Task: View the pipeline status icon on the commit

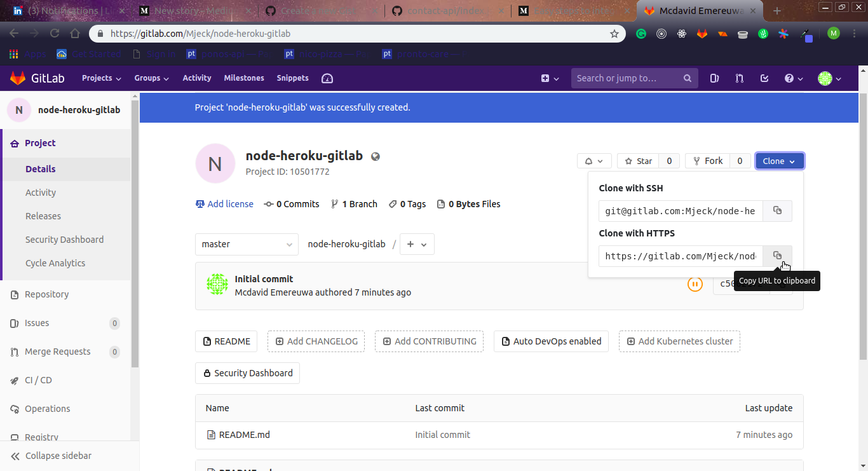Action: coord(695,284)
